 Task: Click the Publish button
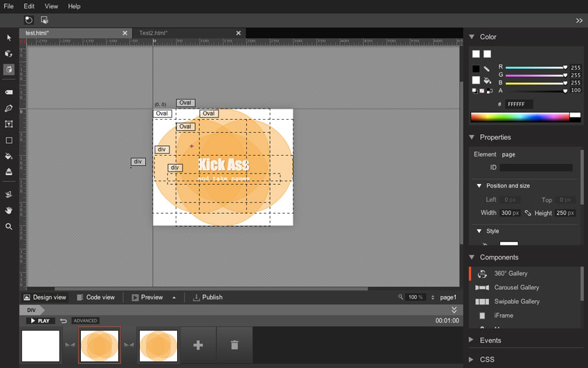click(208, 297)
